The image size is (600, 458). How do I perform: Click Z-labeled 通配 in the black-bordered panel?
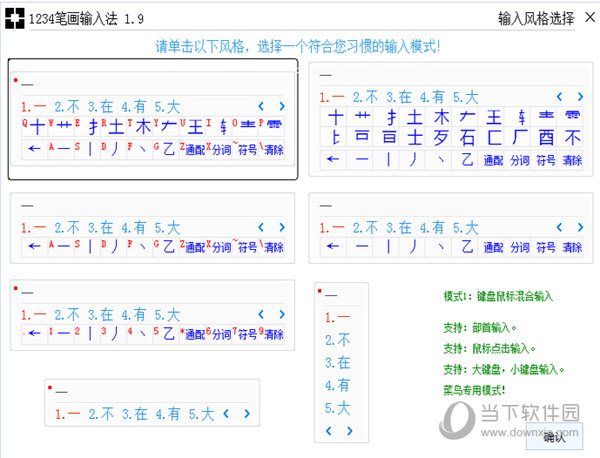coord(192,149)
